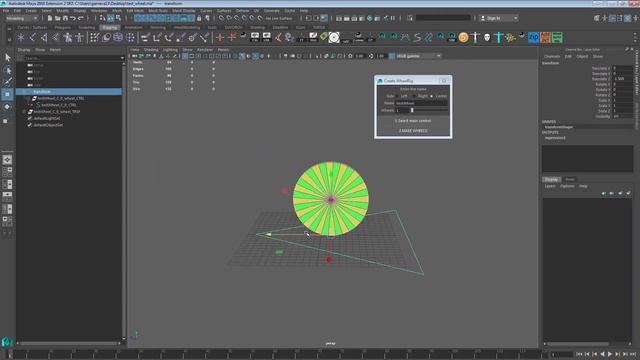Image resolution: width=640 pixels, height=360 pixels.
Task: Open the Windows menu
Action: click(x=99, y=11)
